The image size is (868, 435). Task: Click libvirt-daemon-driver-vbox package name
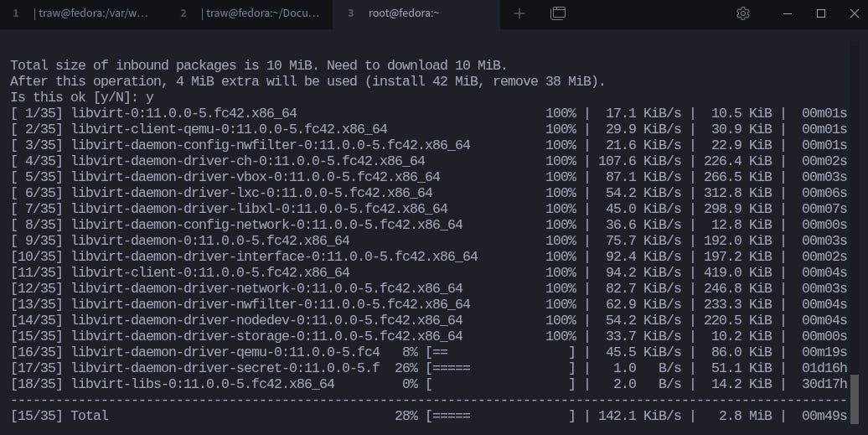point(256,177)
